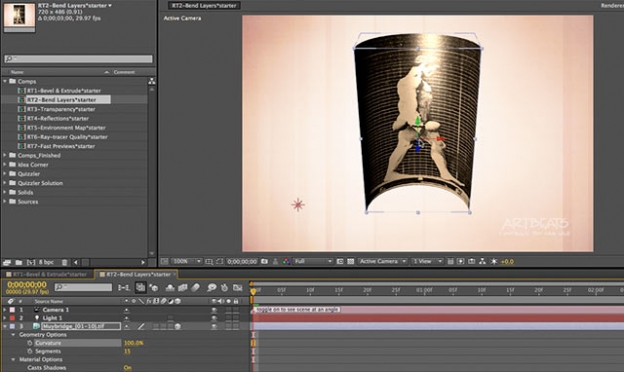Toggle Auto-keyframe stopwatch in timeline header
Viewport: 624px width, 372px height.
(224, 287)
